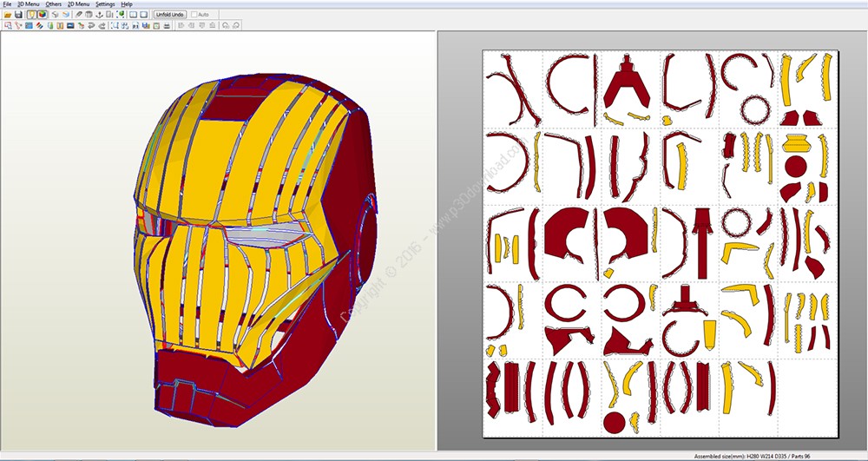The height and width of the screenshot is (461, 868).
Task: Click the Unfold Undo button
Action: (170, 15)
